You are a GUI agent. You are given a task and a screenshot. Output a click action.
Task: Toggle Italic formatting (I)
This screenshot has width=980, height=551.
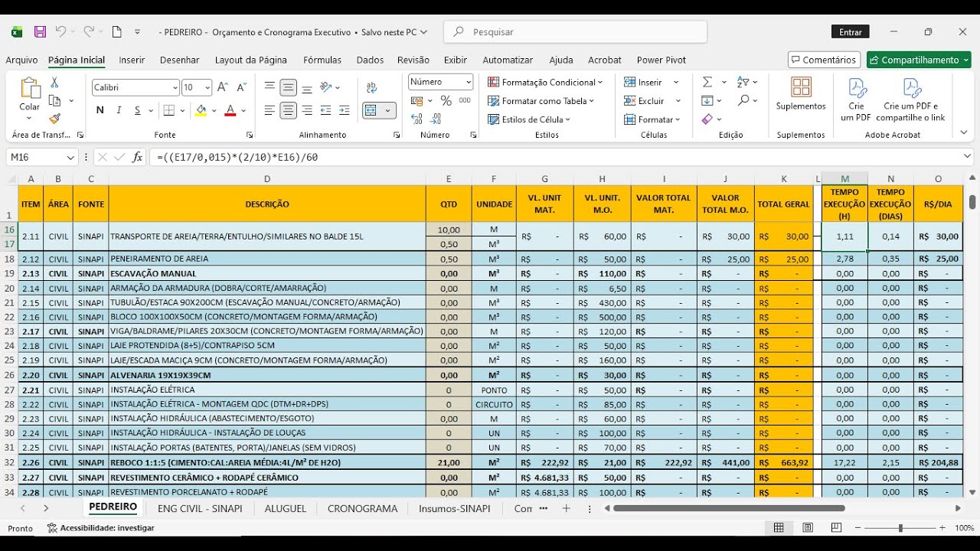tap(119, 110)
